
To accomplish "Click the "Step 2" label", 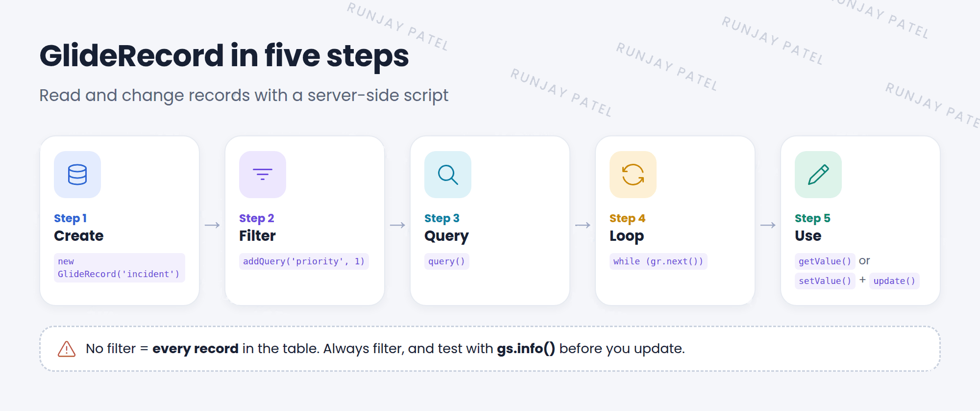I will [x=256, y=218].
